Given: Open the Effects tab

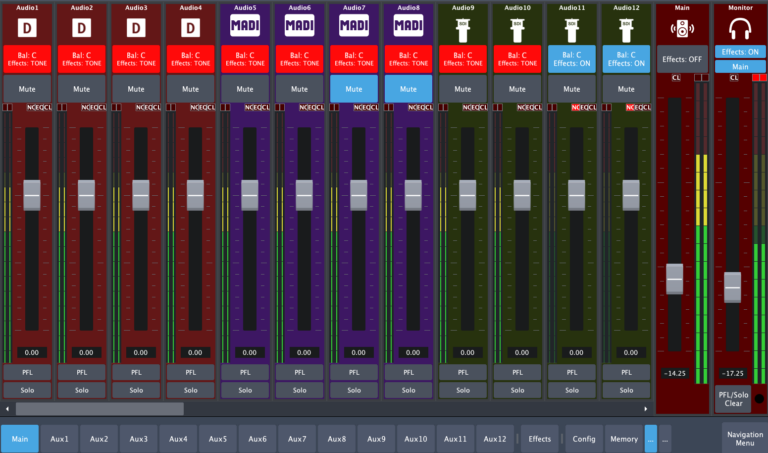Looking at the screenshot, I should [539, 439].
